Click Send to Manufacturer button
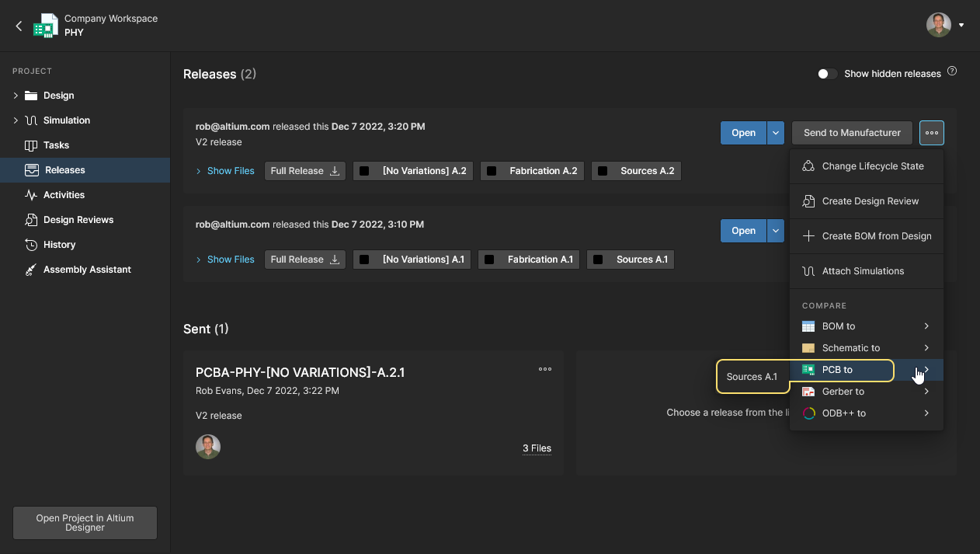Screen dimensions: 980x554 click(852, 133)
